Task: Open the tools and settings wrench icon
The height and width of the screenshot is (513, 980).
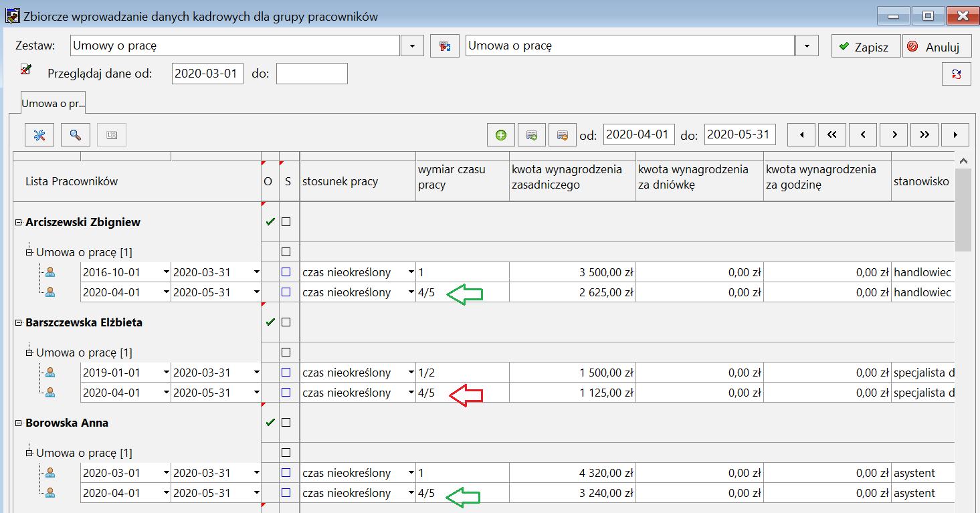Action: point(39,135)
